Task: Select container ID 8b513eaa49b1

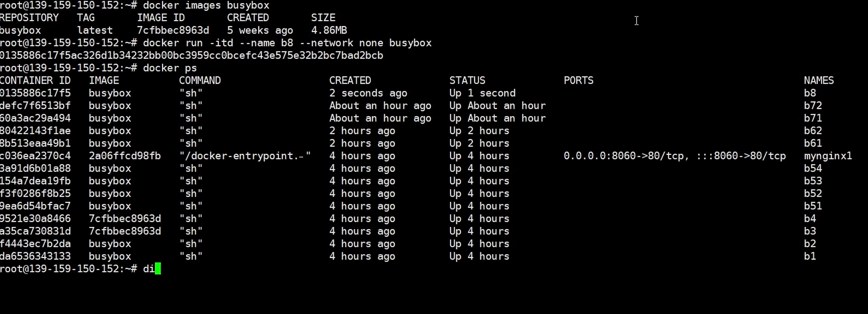Action: [x=35, y=143]
